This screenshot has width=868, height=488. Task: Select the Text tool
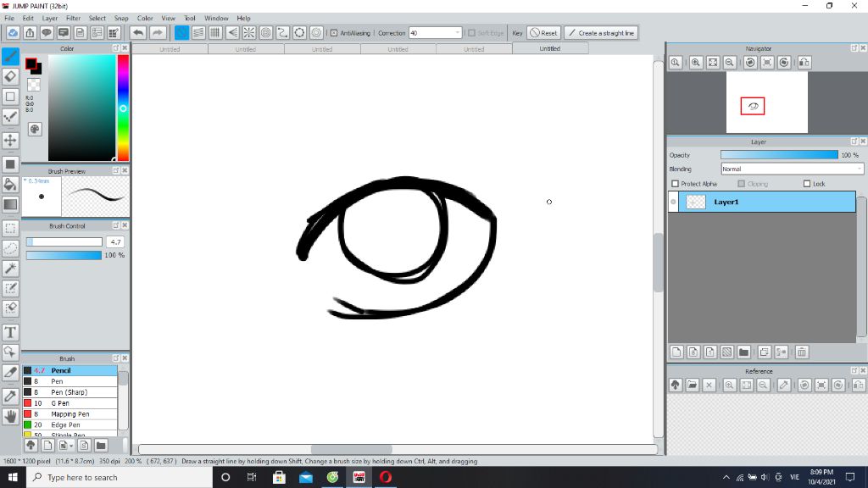point(10,332)
